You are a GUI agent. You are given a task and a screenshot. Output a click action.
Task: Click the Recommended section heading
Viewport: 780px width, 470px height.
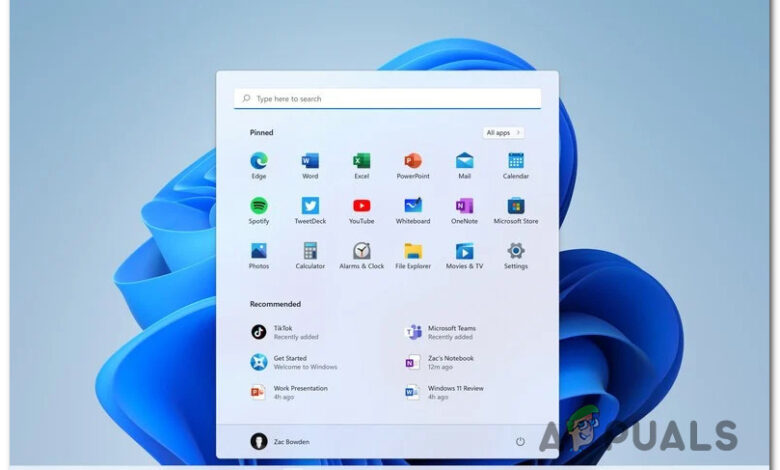(275, 304)
